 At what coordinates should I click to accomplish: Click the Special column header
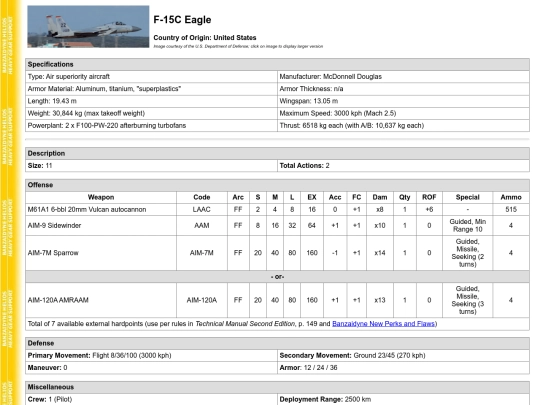pos(467,197)
